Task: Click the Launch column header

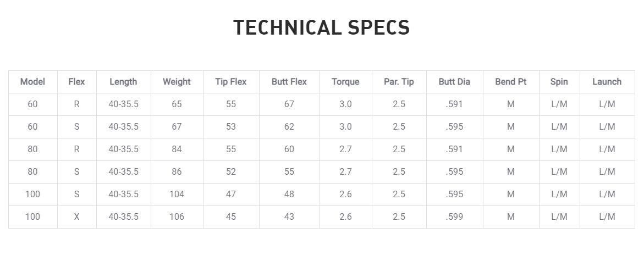Action: tap(607, 82)
